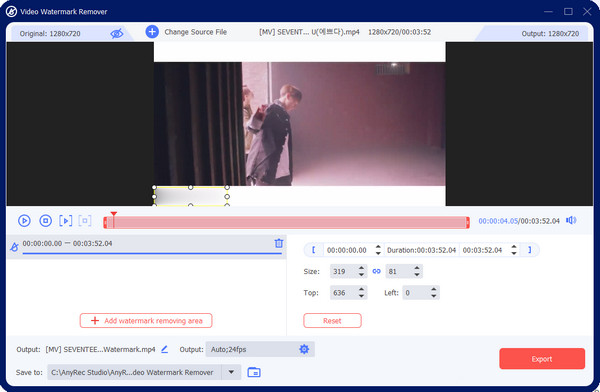Increase the end time with up arrow
This screenshot has height=392, width=600.
click(x=514, y=247)
